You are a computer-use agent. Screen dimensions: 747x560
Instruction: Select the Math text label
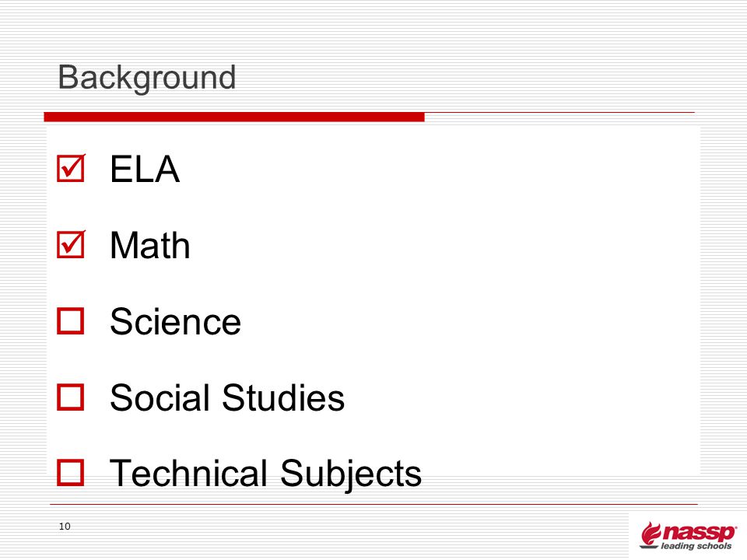[150, 245]
